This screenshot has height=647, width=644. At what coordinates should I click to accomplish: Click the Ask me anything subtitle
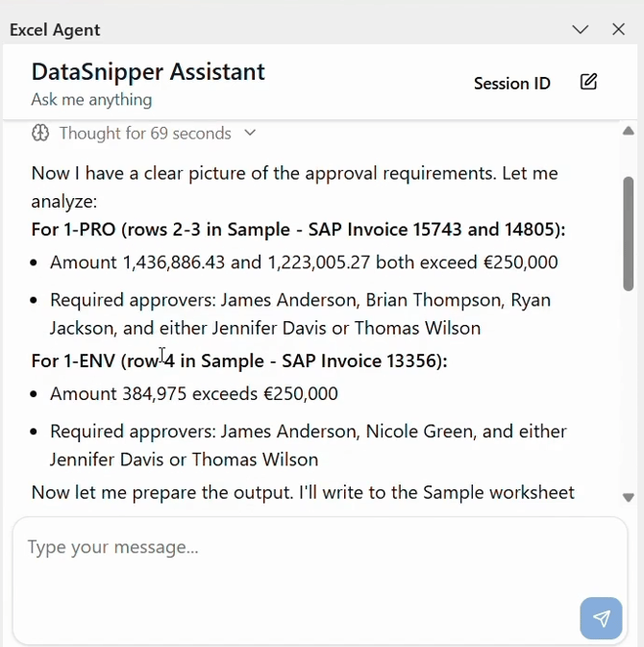pyautogui.click(x=91, y=100)
